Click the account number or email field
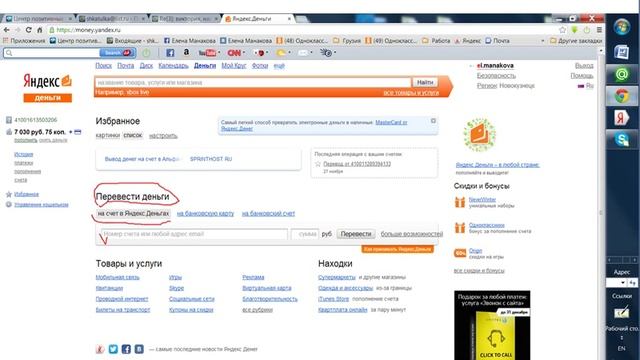The image size is (640, 360). [x=194, y=234]
